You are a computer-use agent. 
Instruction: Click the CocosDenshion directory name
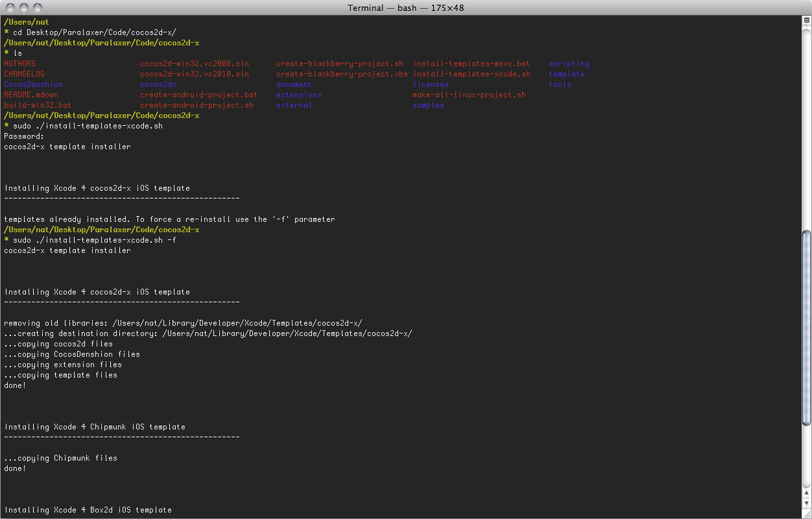(x=34, y=84)
